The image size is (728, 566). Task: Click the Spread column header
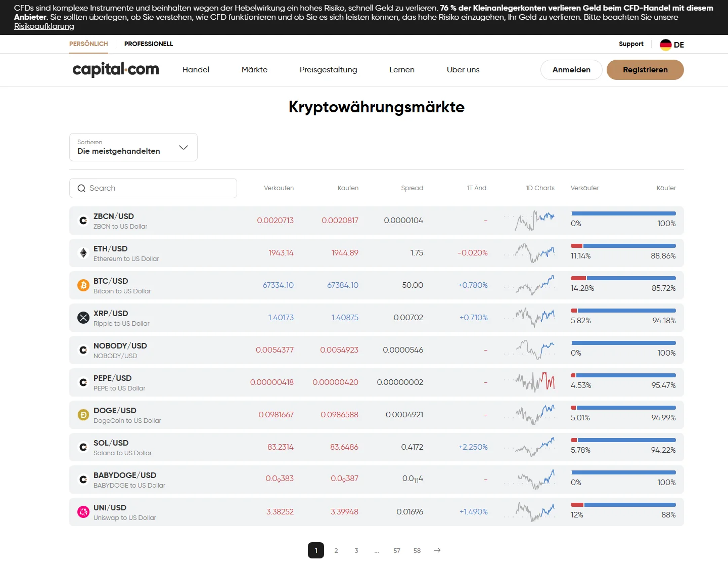[412, 188]
